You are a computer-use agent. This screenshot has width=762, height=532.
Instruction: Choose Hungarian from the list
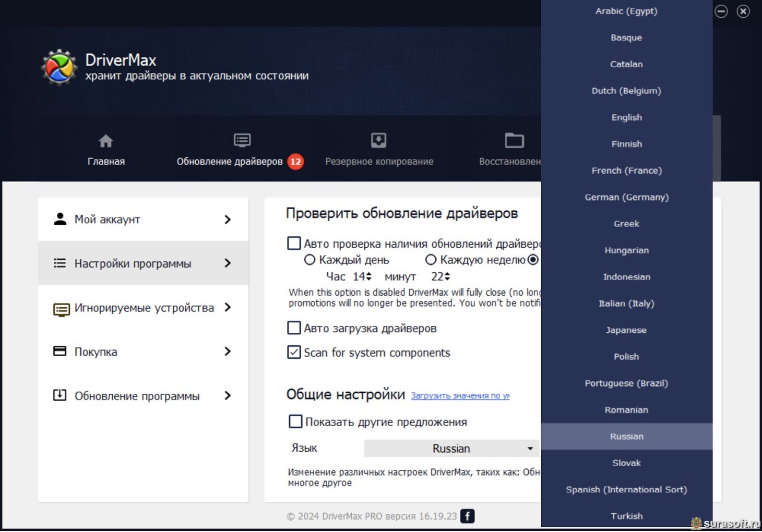point(626,250)
